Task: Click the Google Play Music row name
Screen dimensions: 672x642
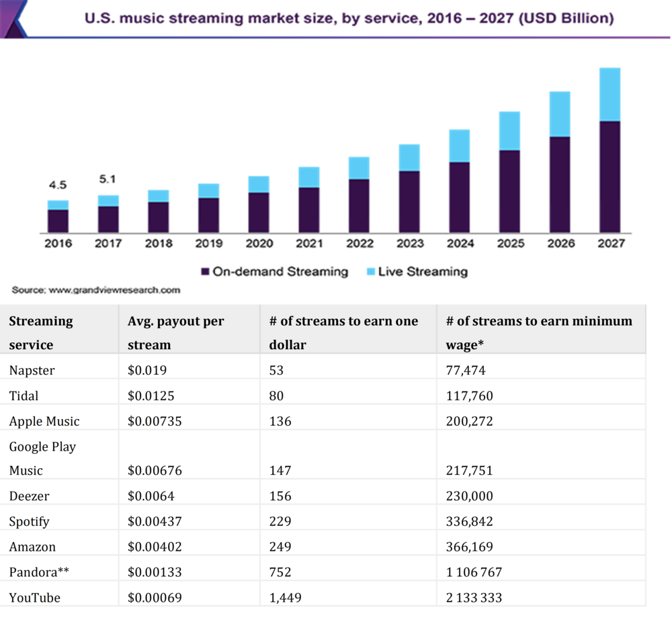Action: (42, 458)
